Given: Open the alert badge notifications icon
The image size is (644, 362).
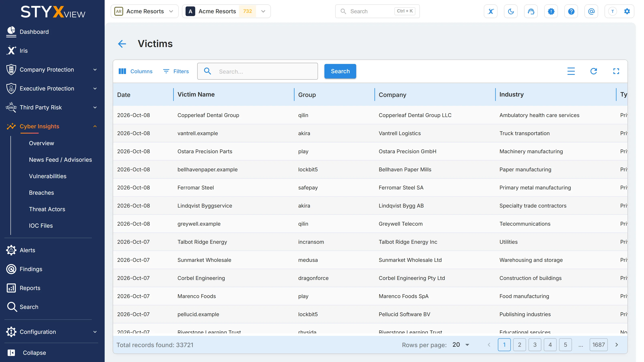Looking at the screenshot, I should pyautogui.click(x=551, y=11).
